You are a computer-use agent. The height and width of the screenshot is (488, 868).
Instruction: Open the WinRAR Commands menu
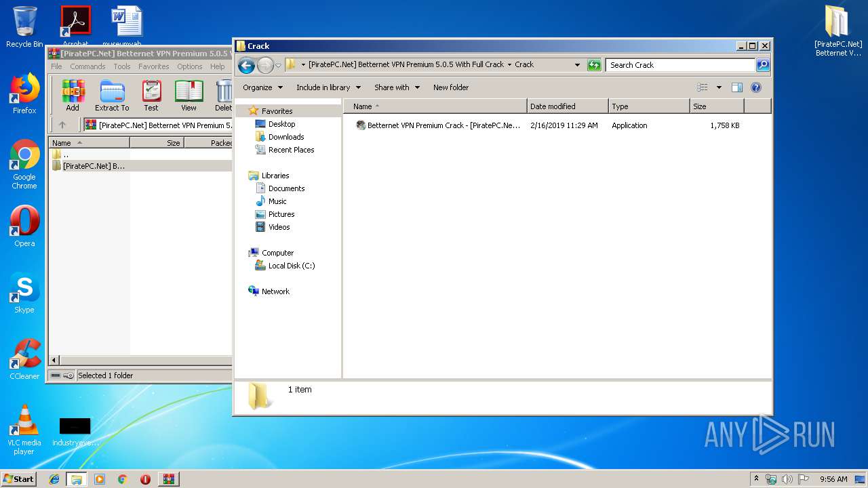click(87, 66)
